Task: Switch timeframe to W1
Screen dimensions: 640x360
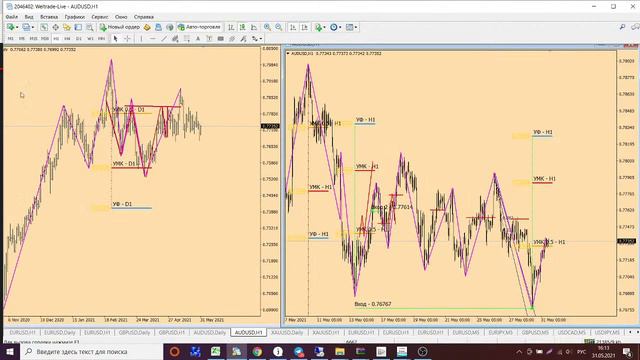Action: point(90,39)
